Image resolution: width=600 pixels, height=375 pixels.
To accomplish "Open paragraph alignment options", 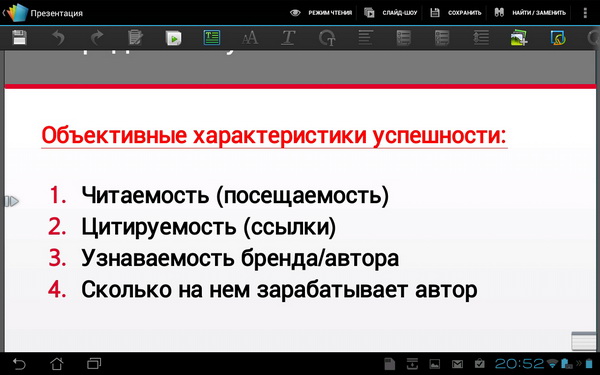I will [x=365, y=38].
